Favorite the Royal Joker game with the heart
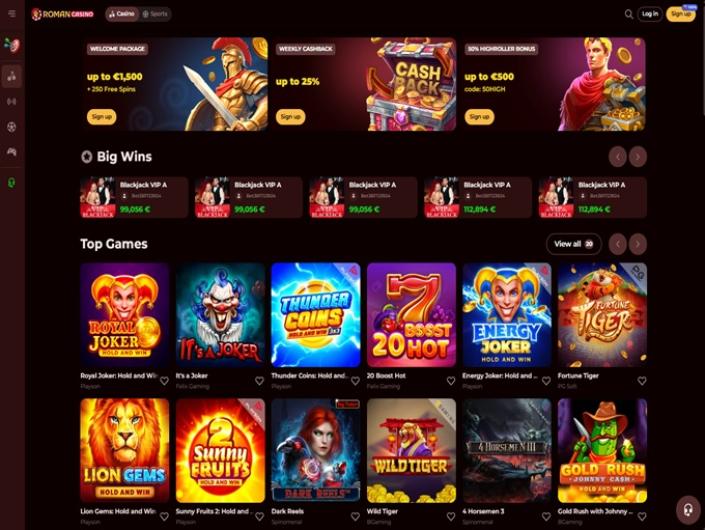The height and width of the screenshot is (530, 705). click(164, 381)
